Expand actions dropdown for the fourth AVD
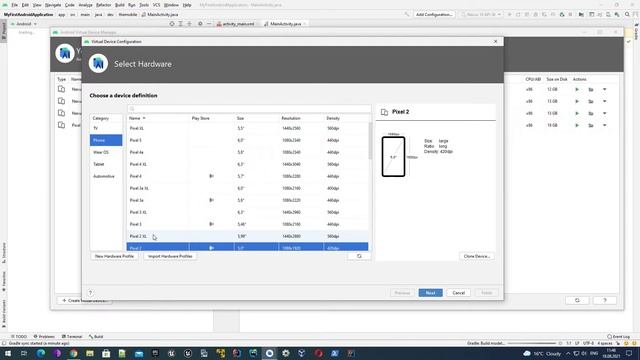Viewport: 640px width, 360px height. (x=604, y=125)
